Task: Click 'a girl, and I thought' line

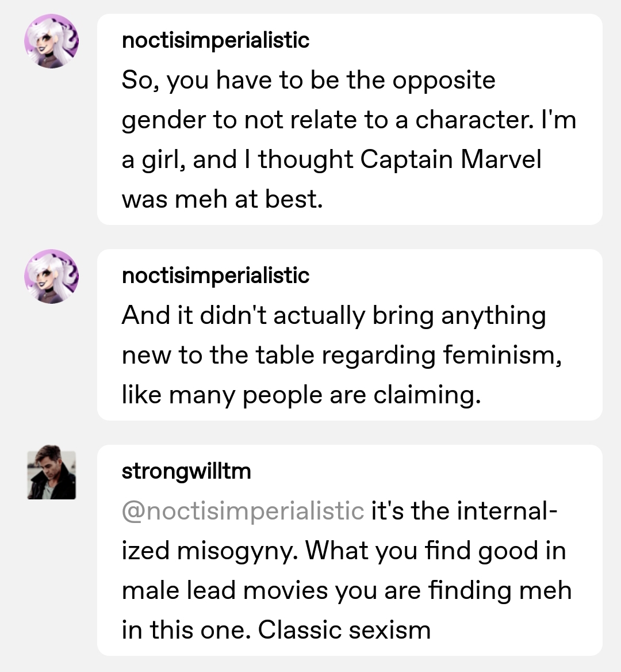Action: coord(331,159)
